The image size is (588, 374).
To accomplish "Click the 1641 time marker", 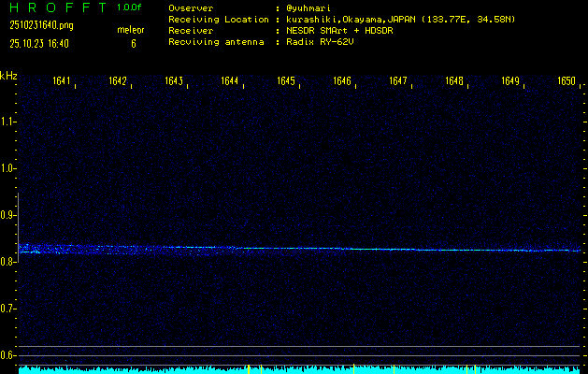I will pos(62,81).
